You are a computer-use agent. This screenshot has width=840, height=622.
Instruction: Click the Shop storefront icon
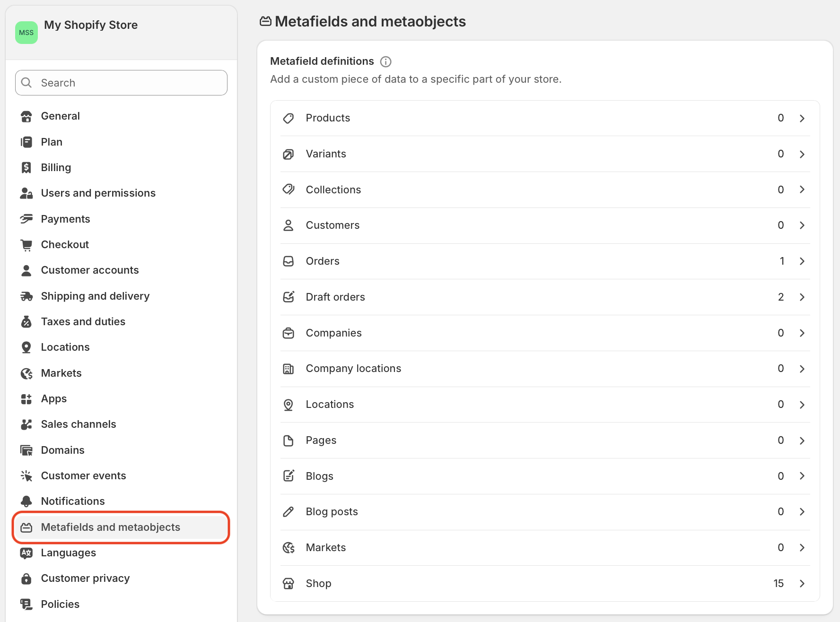coord(289,584)
